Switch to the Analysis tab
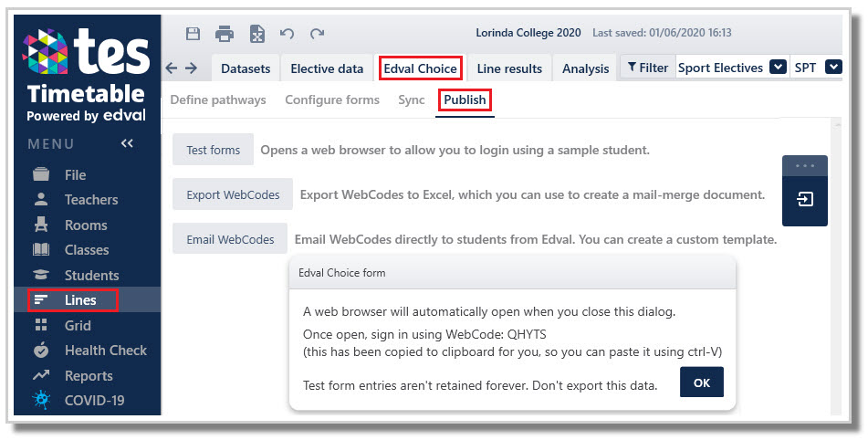This screenshot has width=868, height=440. click(x=585, y=68)
